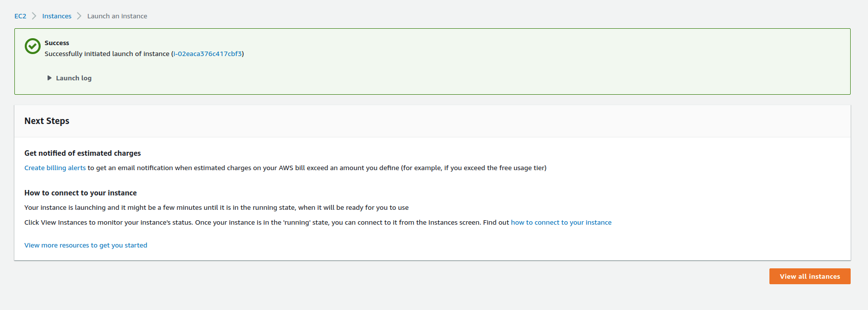This screenshot has height=310, width=868.
Task: Click the Successfully initiated launch message text
Action: tap(107, 54)
